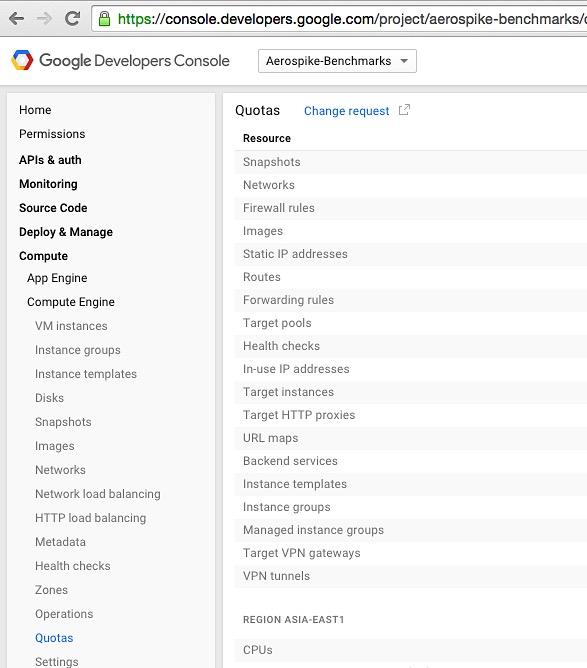Open Zones in the sidebar

click(52, 590)
